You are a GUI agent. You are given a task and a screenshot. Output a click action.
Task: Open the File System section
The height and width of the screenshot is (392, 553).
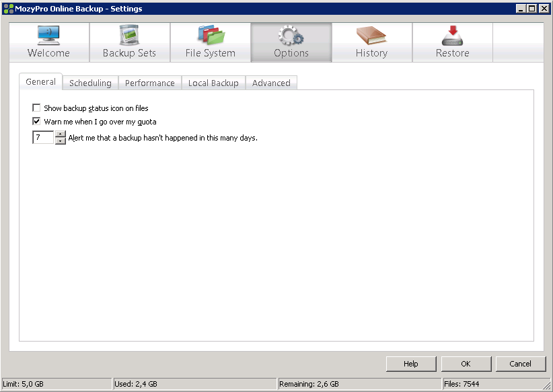(211, 42)
